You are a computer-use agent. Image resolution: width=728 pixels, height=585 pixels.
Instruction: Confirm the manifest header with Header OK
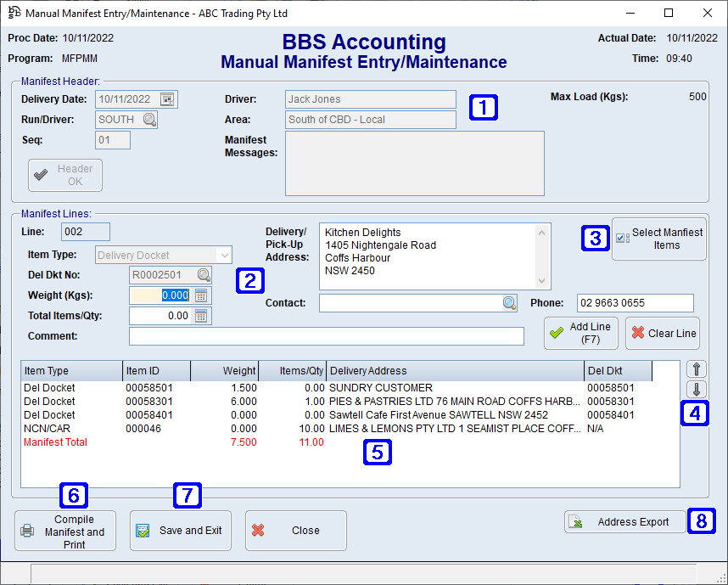pyautogui.click(x=64, y=175)
